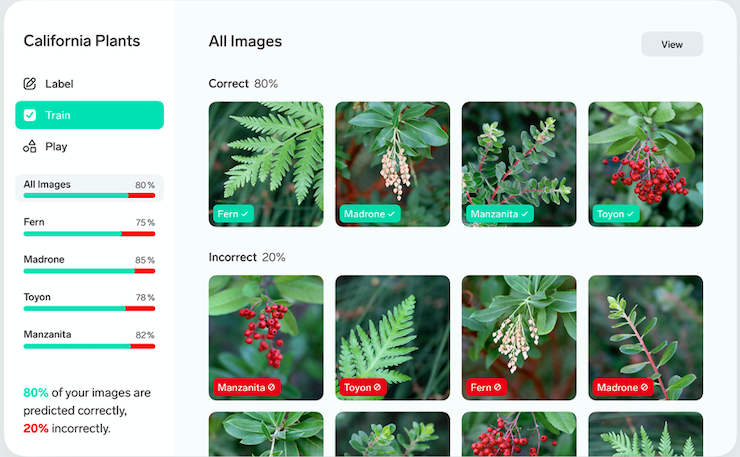This screenshot has width=740, height=457.
Task: Click the Label pencil icon
Action: [30, 84]
